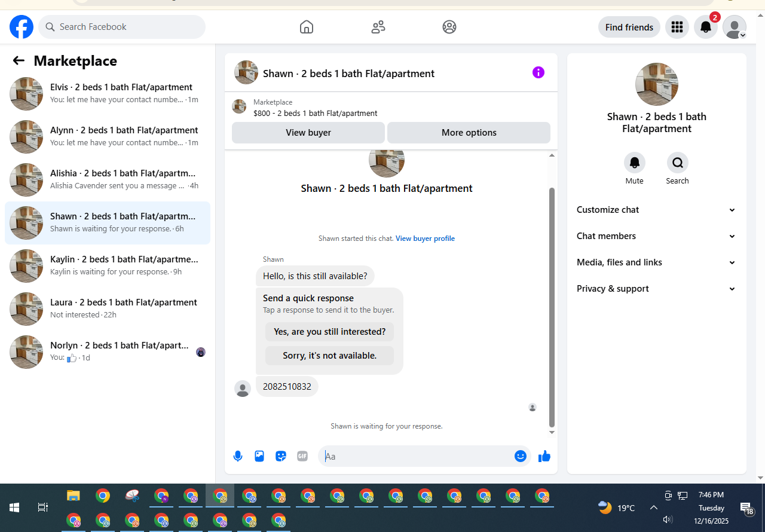This screenshot has height=532, width=765.
Task: Open the Snipping Tool on the taskbar
Action: coord(132,496)
